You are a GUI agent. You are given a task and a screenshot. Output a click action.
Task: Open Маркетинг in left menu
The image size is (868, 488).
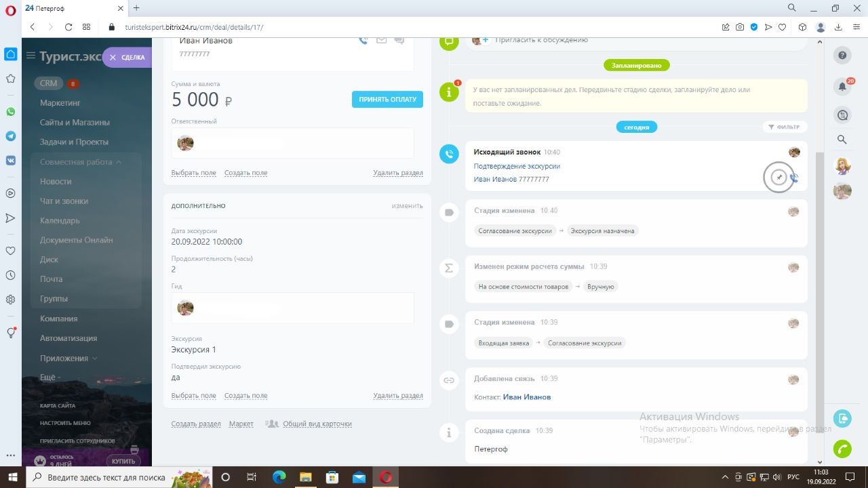pyautogui.click(x=60, y=103)
